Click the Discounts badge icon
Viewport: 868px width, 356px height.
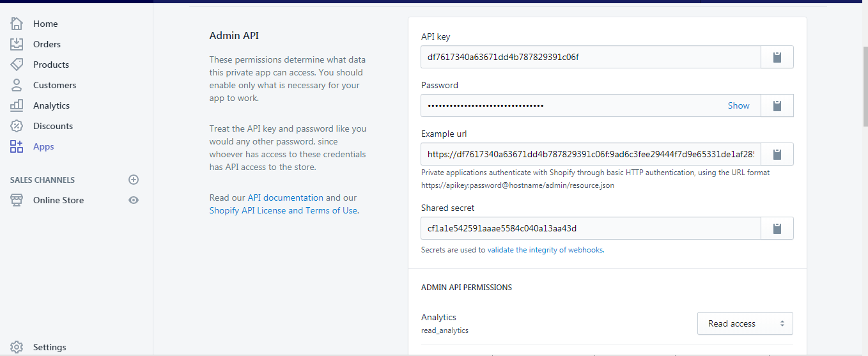(x=17, y=126)
